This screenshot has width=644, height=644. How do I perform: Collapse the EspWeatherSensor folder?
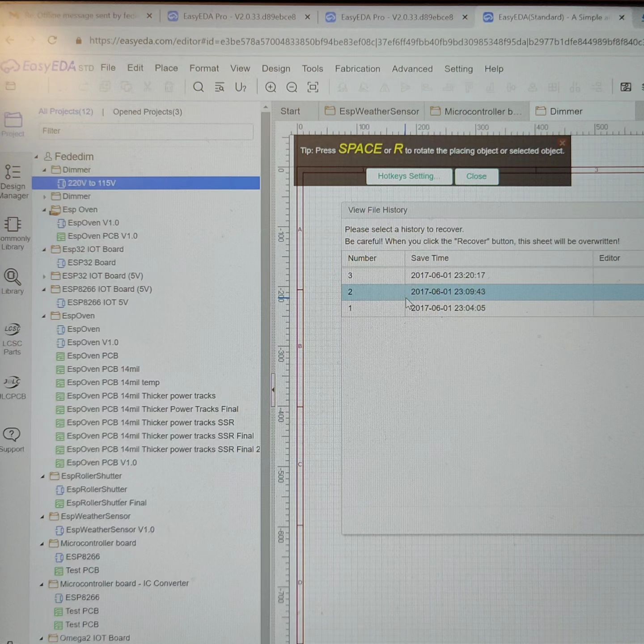pos(42,517)
